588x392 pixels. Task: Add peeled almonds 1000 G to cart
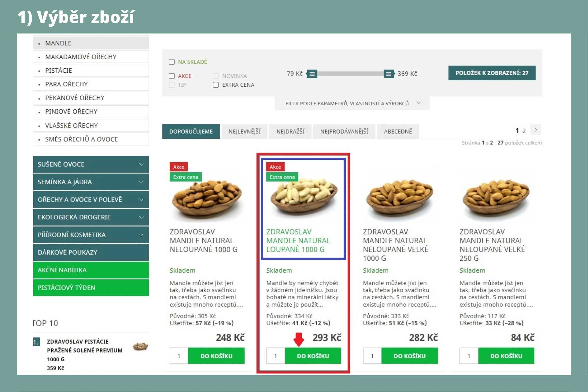coord(313,356)
